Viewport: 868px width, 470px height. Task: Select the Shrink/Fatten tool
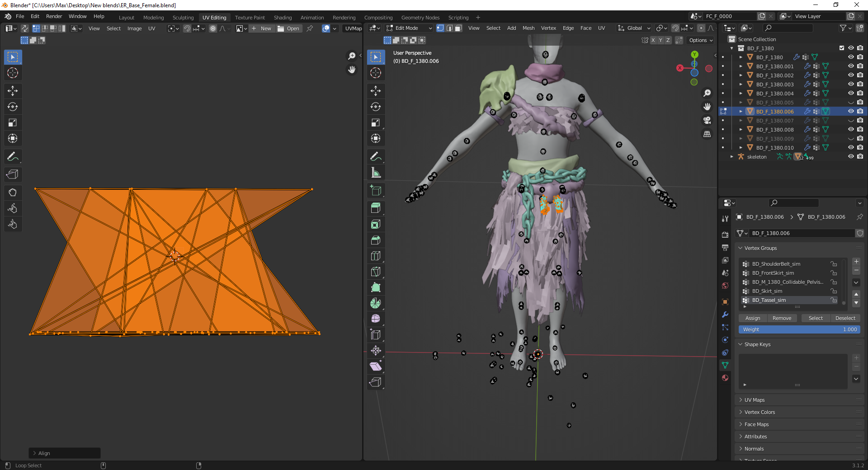click(376, 350)
